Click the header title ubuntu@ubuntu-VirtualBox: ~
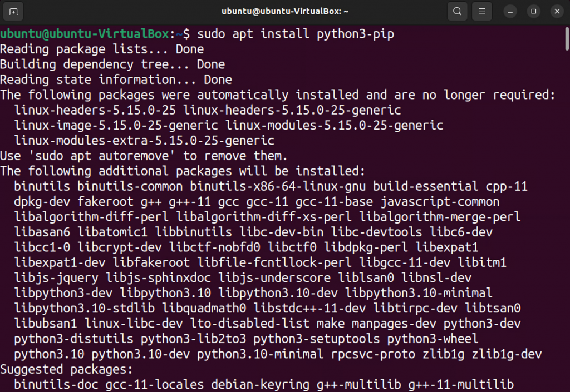 pyautogui.click(x=285, y=11)
